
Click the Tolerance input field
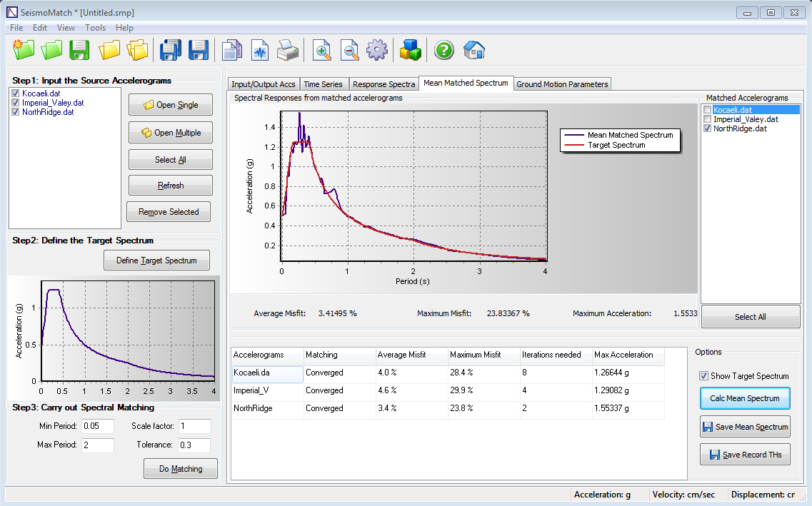[x=194, y=445]
